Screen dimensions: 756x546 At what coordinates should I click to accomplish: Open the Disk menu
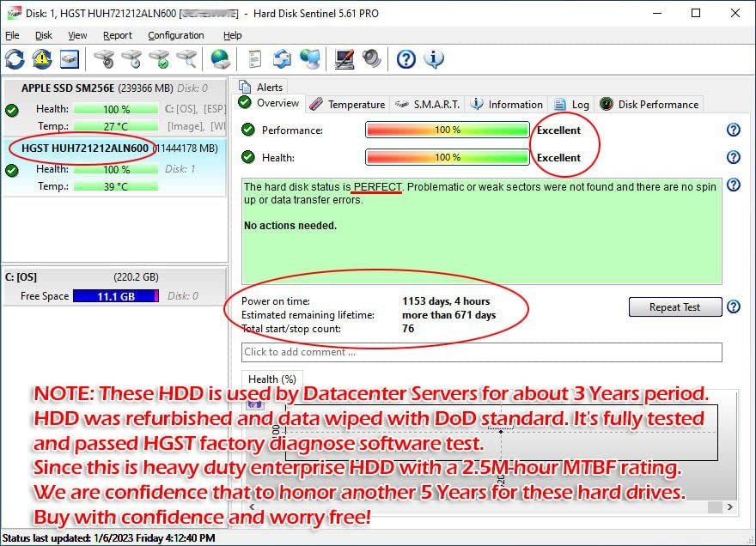point(44,35)
